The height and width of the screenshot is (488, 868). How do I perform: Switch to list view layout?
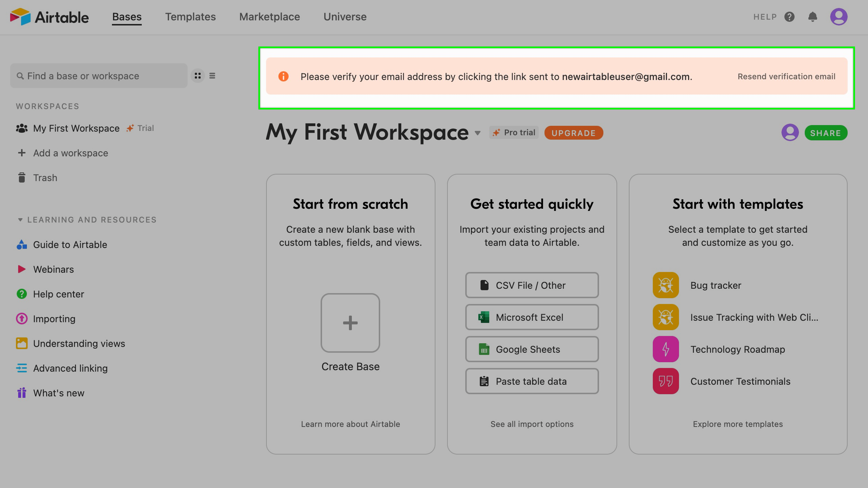tap(212, 76)
